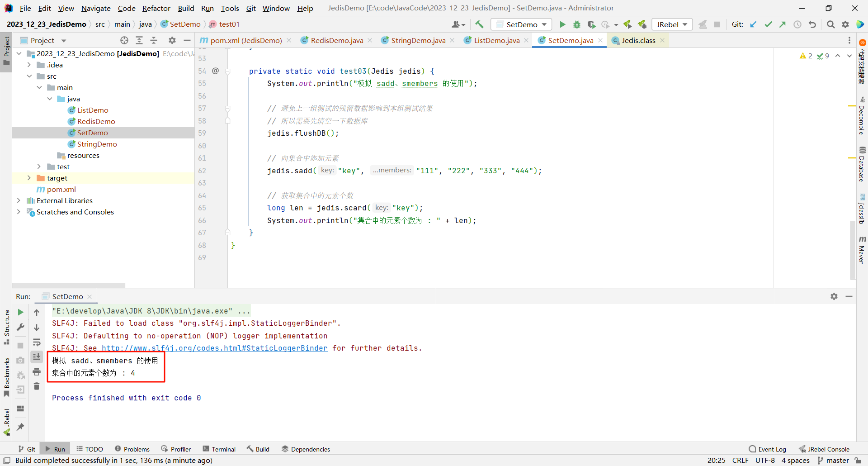
Task: Click wrench icon in Run panel
Action: pyautogui.click(x=20, y=327)
